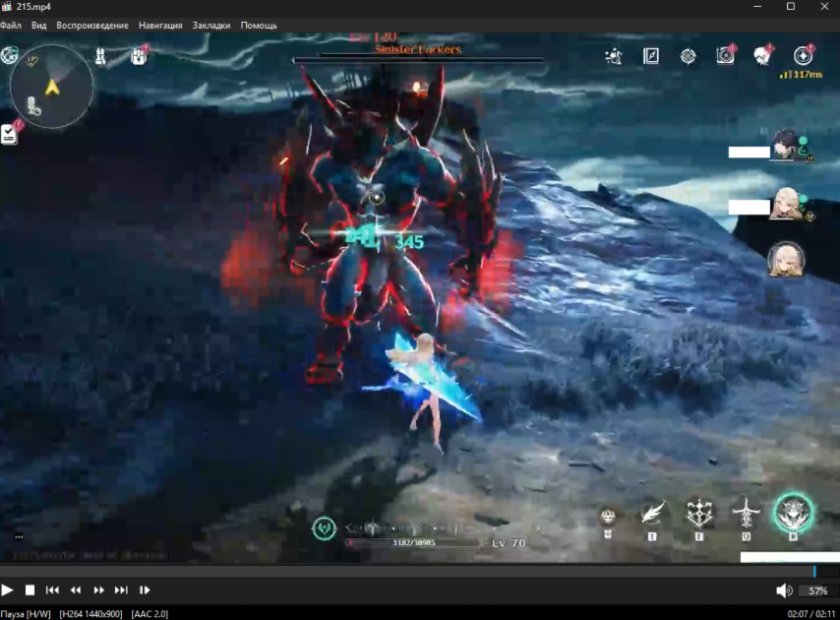Open the player app icon in title bar

(7, 7)
